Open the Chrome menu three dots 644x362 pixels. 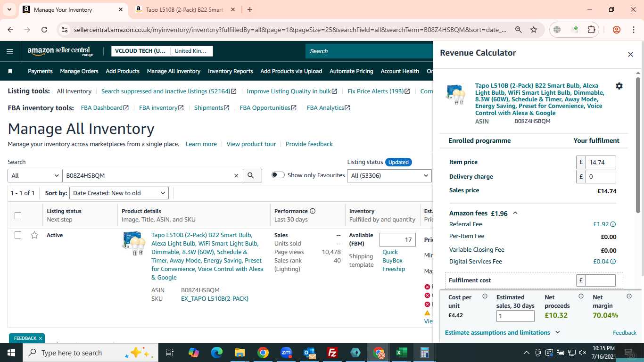click(x=633, y=29)
